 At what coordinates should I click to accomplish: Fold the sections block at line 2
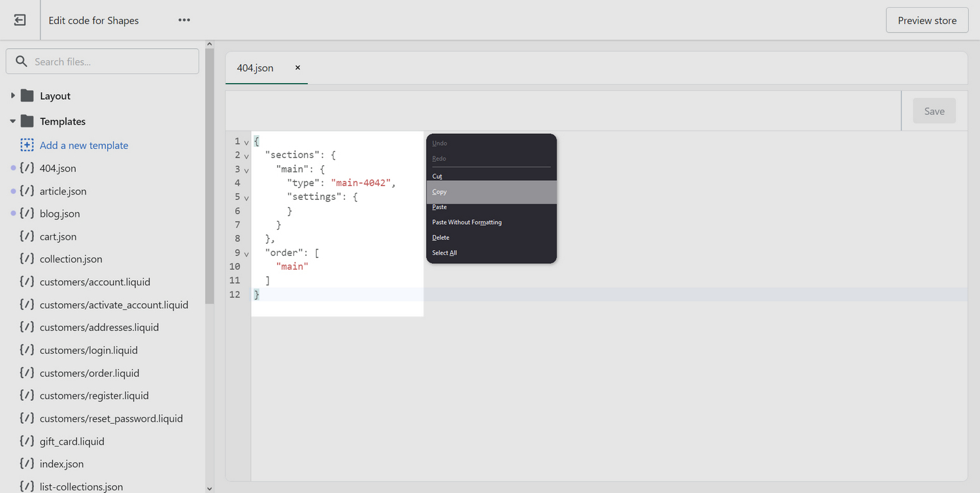(246, 156)
